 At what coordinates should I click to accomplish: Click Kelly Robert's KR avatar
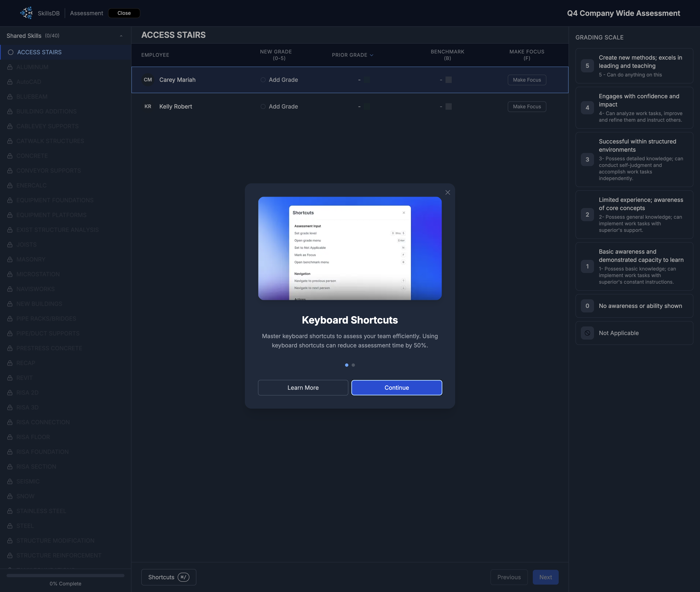tap(148, 106)
